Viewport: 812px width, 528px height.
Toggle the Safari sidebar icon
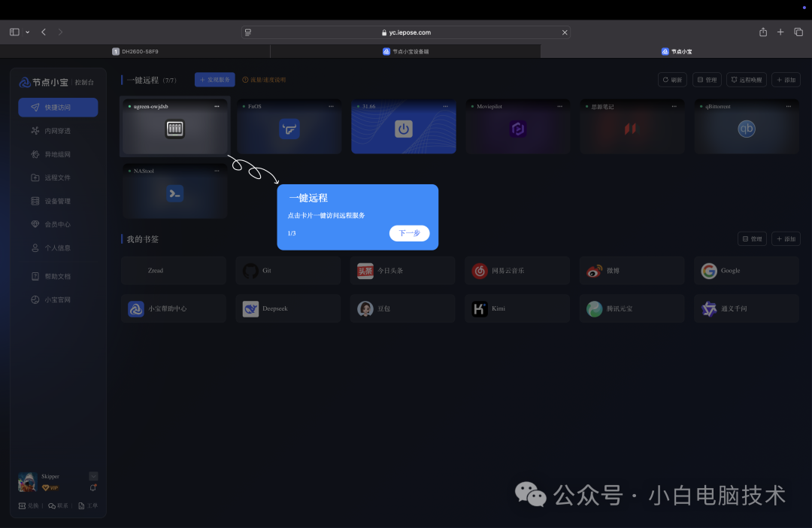pos(14,32)
